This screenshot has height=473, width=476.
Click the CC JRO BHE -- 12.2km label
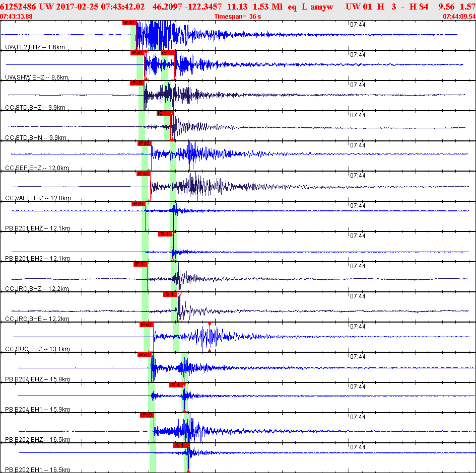pos(37,319)
